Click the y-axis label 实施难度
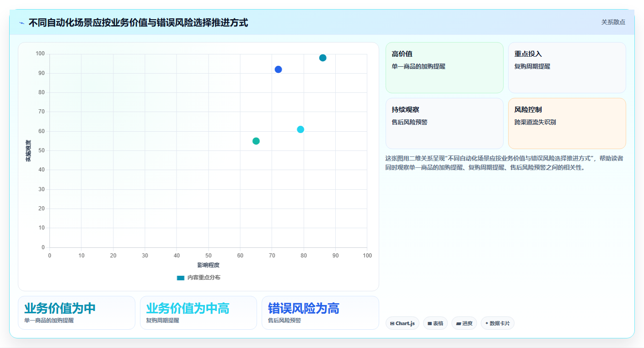The height and width of the screenshot is (348, 644). tap(28, 151)
